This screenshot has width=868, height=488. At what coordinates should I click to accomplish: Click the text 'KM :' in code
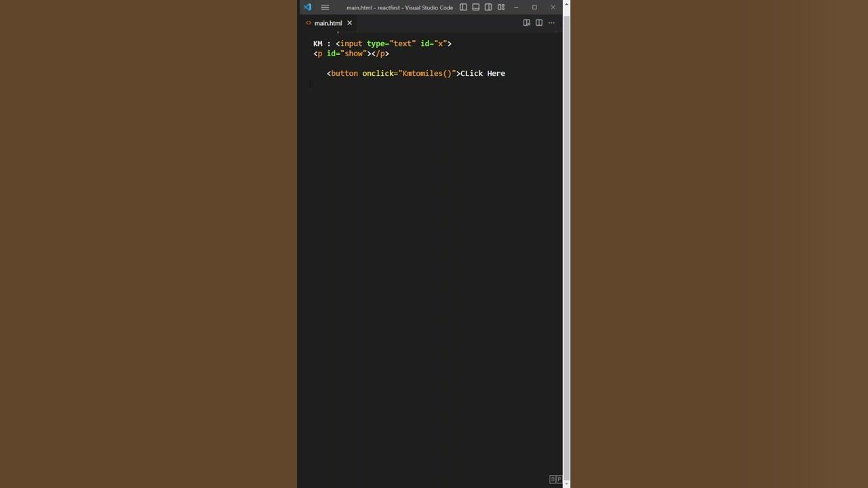pyautogui.click(x=322, y=43)
